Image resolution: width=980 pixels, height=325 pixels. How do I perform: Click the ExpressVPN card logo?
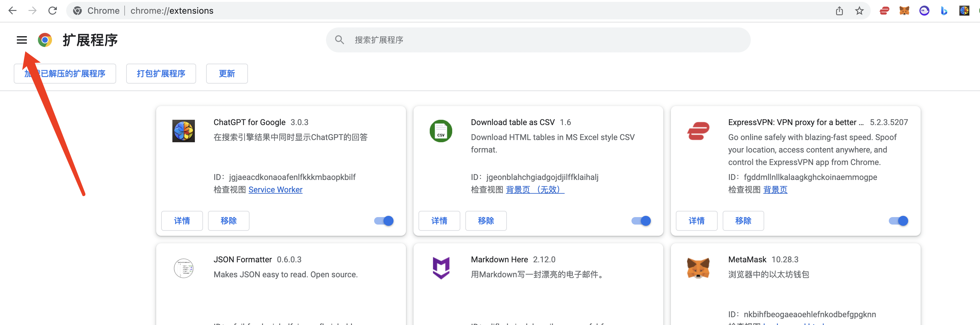tap(698, 131)
